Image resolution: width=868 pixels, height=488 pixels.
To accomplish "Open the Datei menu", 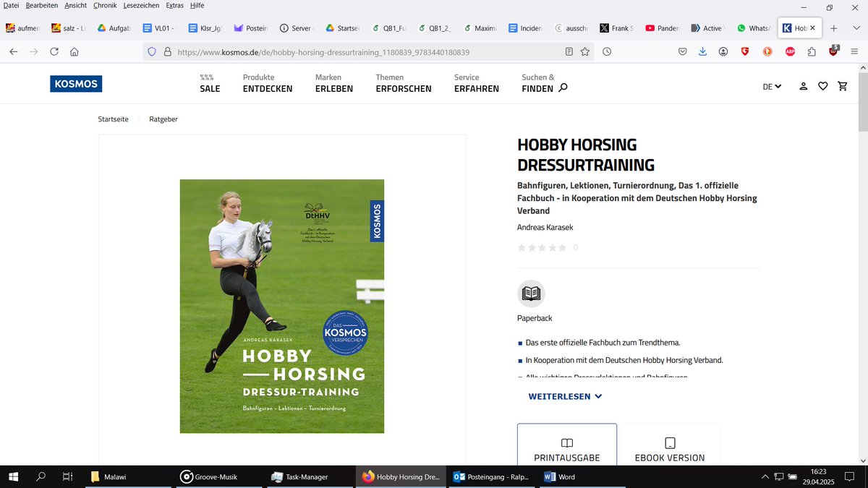I will 12,5.
